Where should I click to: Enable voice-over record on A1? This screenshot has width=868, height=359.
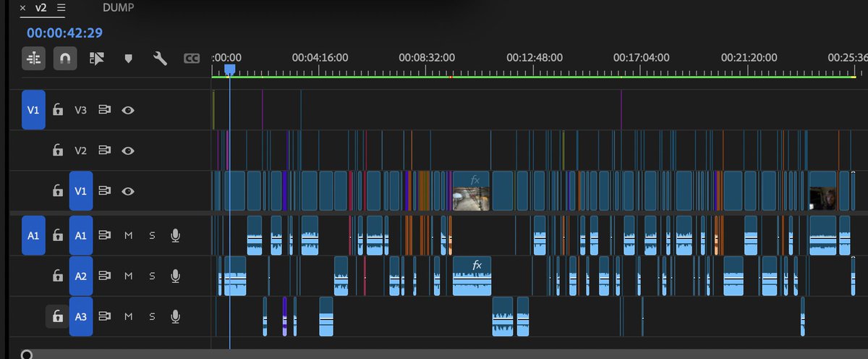(175, 235)
